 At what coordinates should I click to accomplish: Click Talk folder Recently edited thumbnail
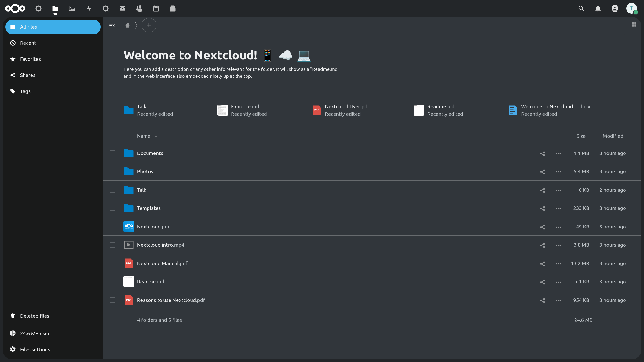click(129, 110)
